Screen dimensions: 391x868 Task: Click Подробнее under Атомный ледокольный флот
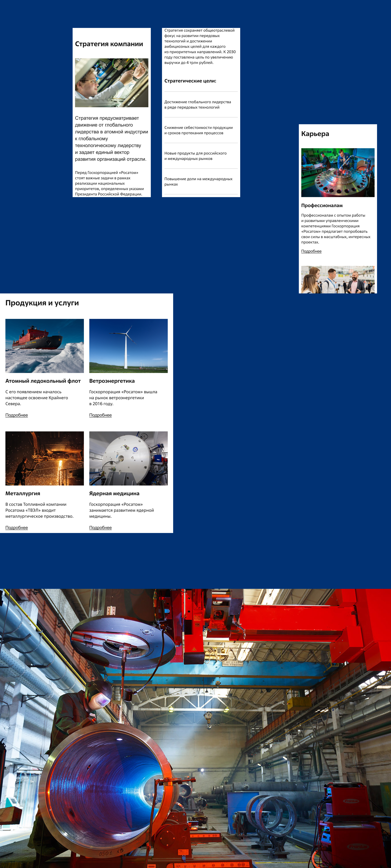(16, 415)
